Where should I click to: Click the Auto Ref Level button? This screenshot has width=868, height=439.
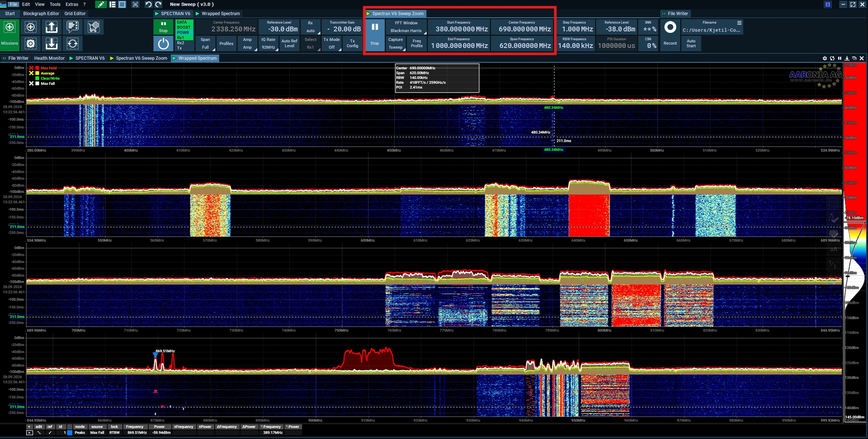(289, 44)
